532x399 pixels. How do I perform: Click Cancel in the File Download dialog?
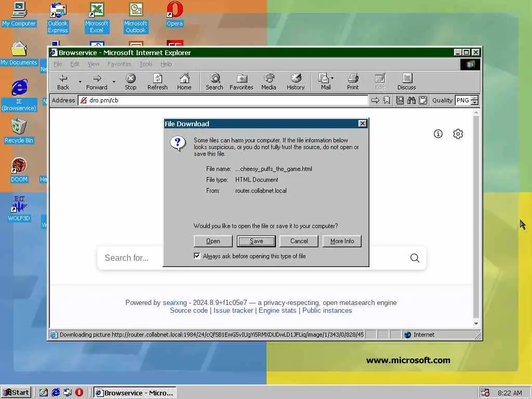[299, 241]
